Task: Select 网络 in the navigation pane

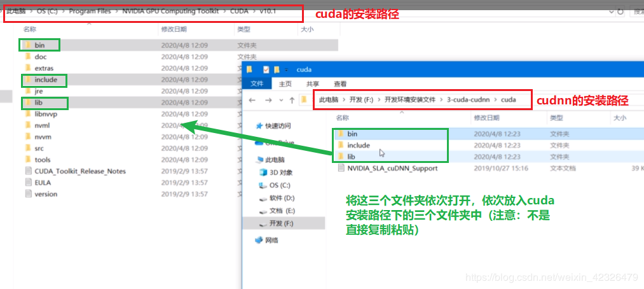Action: point(271,240)
